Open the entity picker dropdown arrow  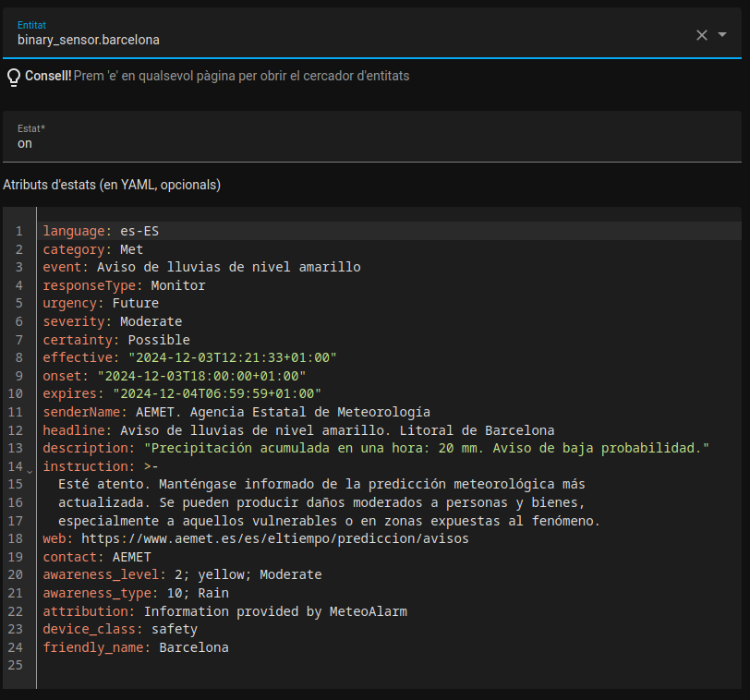(x=722, y=35)
